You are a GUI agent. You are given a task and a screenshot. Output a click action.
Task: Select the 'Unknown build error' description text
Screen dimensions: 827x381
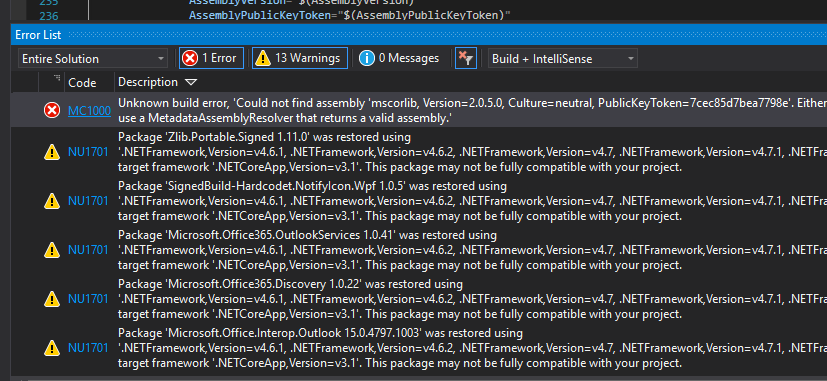point(472,111)
